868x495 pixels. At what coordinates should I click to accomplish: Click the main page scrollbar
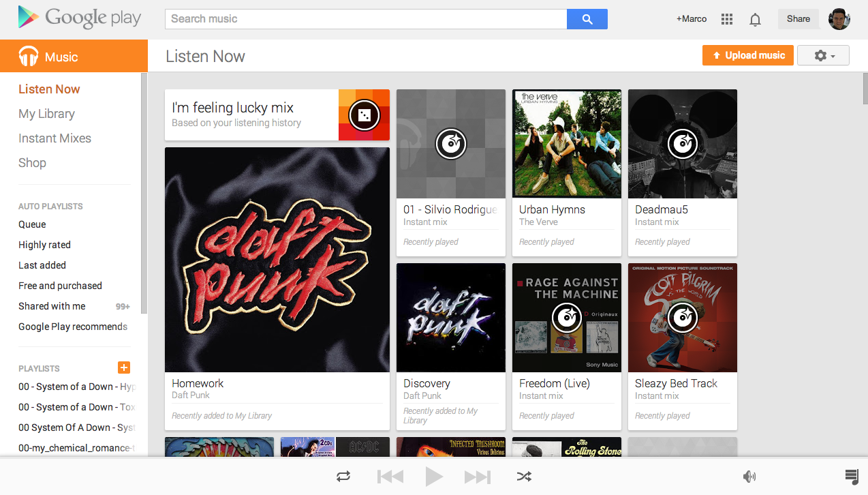point(865,89)
